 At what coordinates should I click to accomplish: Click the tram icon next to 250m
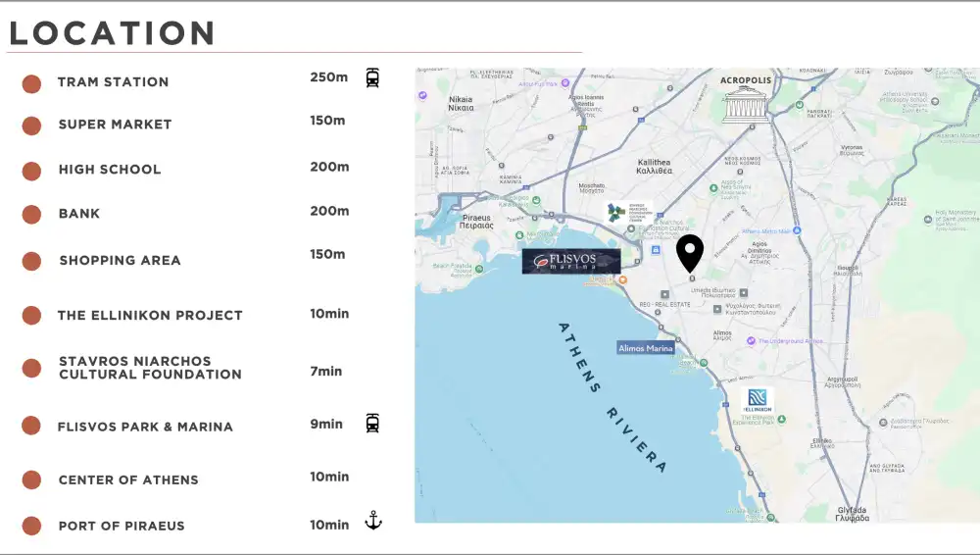(372, 78)
